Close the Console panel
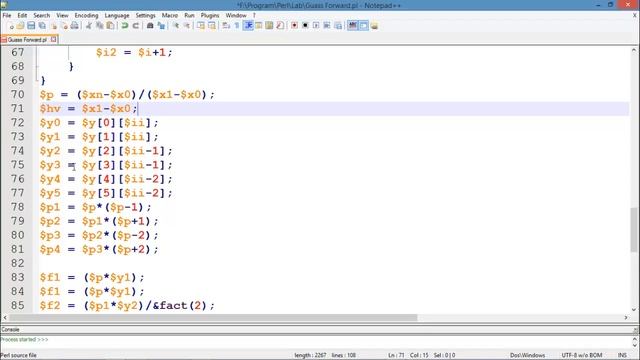This screenshot has height=360, width=640. point(636,329)
